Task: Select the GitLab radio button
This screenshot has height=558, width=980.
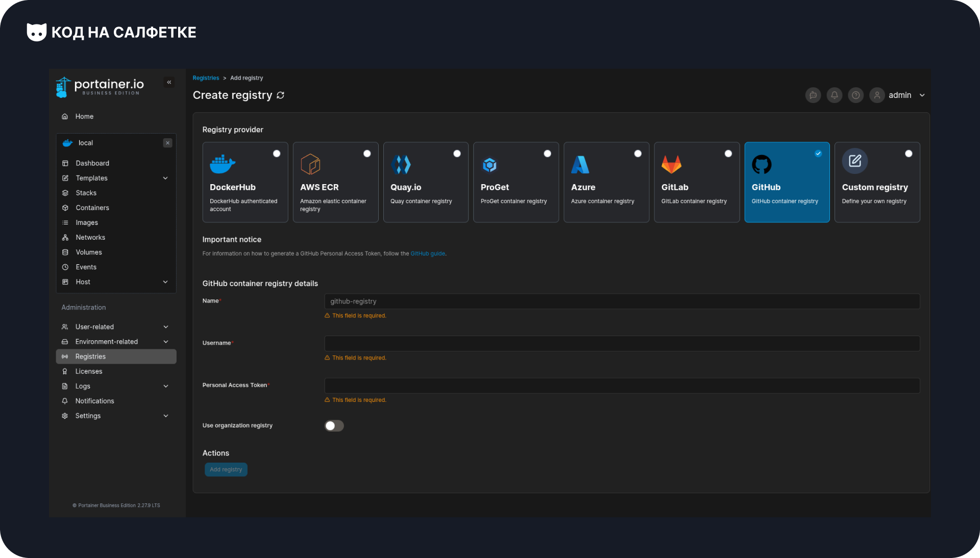Action: point(728,154)
